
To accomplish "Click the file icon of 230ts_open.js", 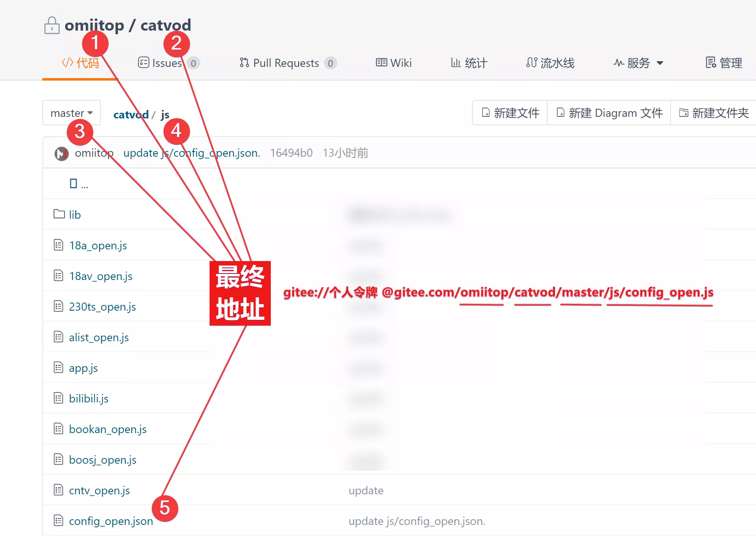I will (58, 306).
